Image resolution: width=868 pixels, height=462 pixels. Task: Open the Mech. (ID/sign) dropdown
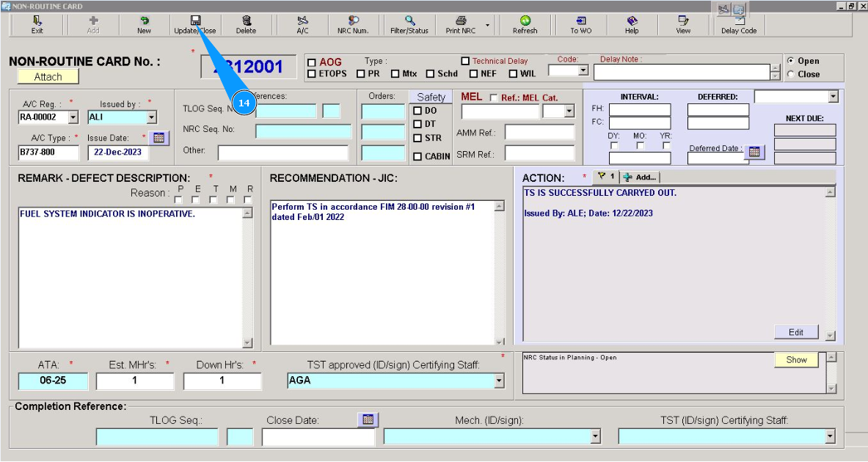596,436
